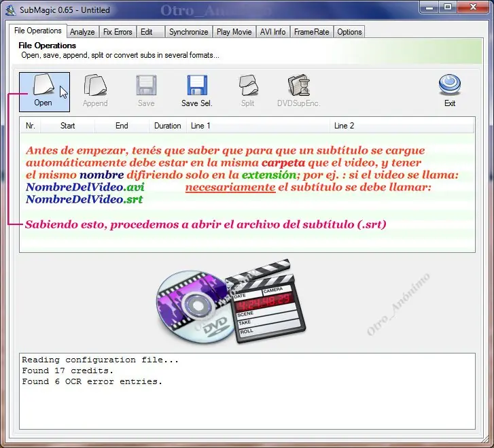Switch to the AVI Info tab
Viewport: 494px width, 448px height.
pos(273,32)
